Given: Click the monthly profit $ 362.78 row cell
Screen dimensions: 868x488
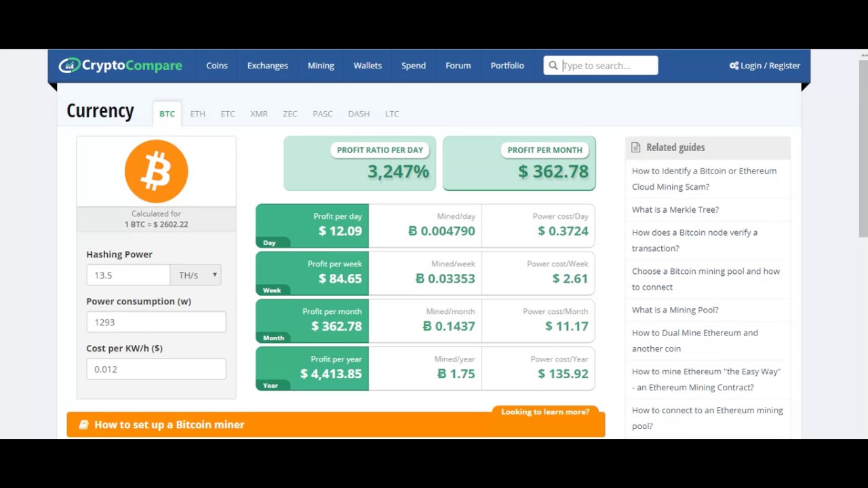Looking at the screenshot, I should (x=312, y=321).
